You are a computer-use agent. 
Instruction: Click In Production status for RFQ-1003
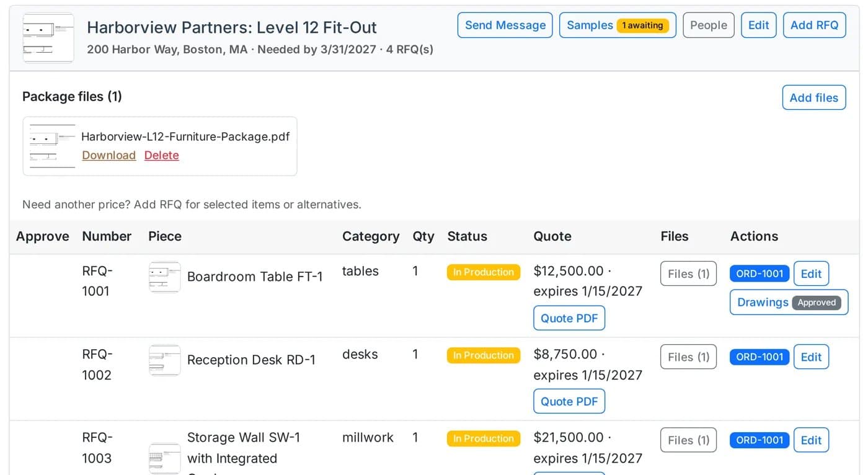click(x=484, y=438)
